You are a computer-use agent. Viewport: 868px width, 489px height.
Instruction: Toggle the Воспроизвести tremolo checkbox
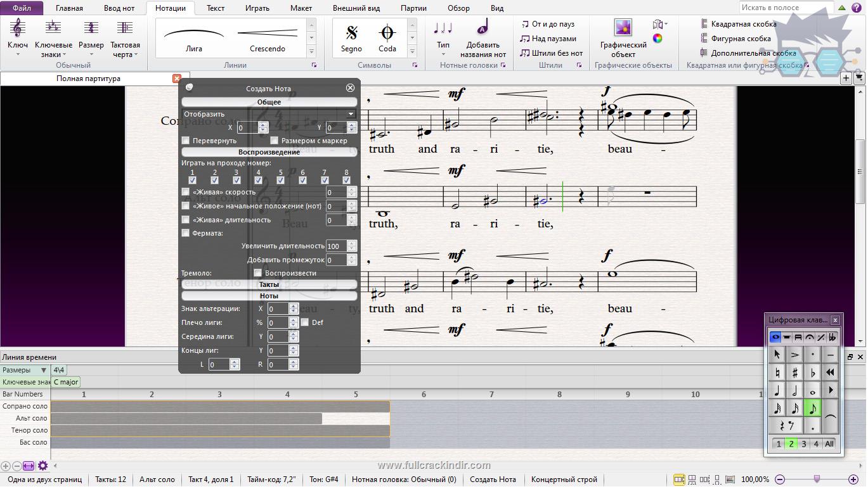click(x=257, y=273)
